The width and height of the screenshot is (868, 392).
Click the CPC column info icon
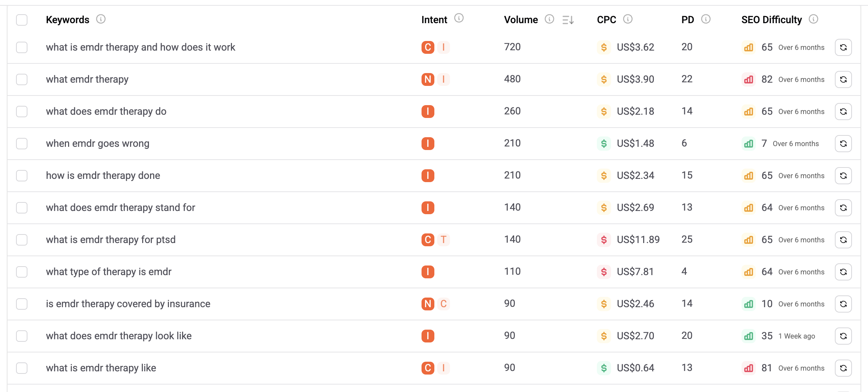pyautogui.click(x=628, y=19)
